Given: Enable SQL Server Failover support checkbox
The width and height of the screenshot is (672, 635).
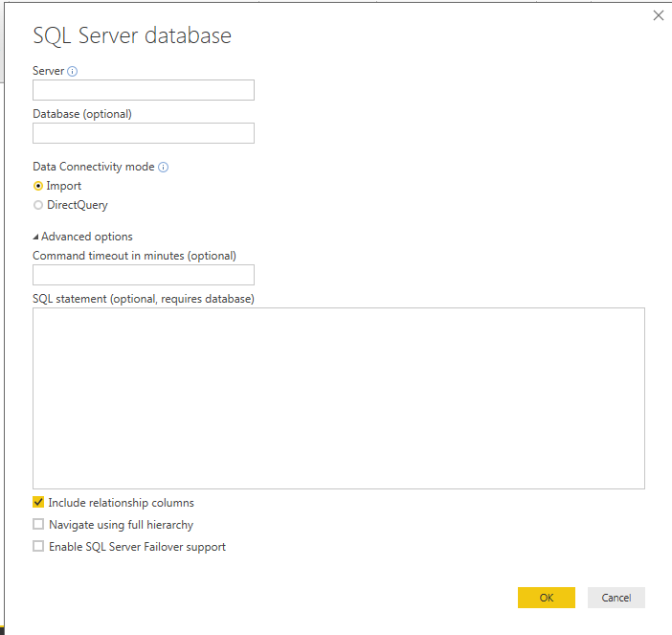Looking at the screenshot, I should tap(38, 546).
